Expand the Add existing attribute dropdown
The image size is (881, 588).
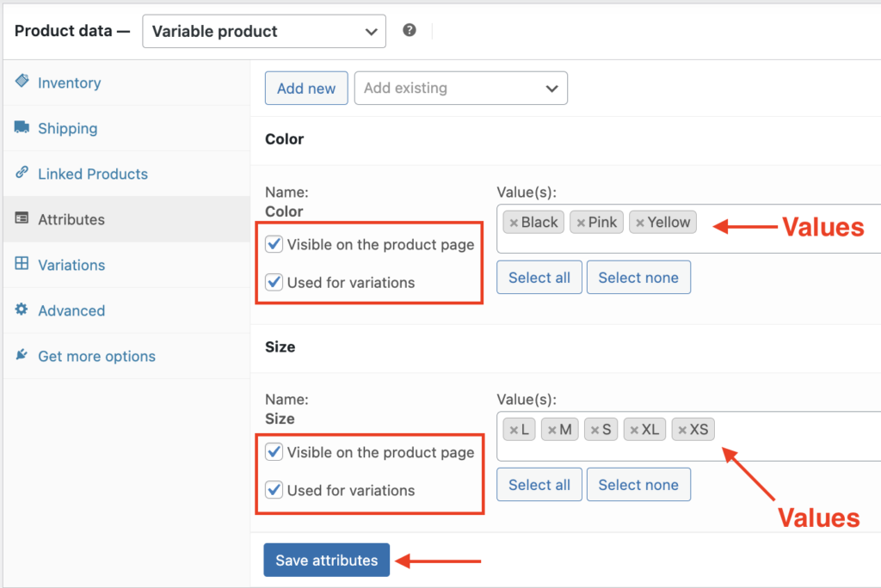(460, 88)
